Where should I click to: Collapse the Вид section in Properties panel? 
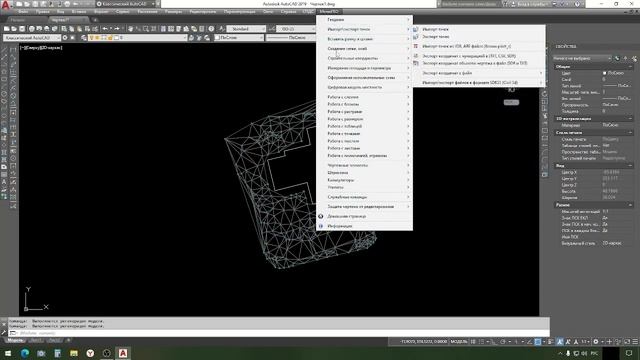point(630,166)
